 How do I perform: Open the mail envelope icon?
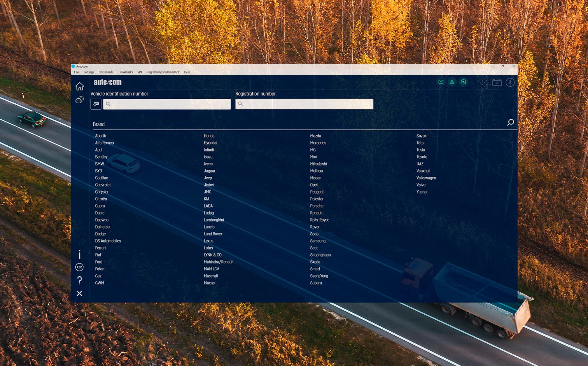point(441,82)
